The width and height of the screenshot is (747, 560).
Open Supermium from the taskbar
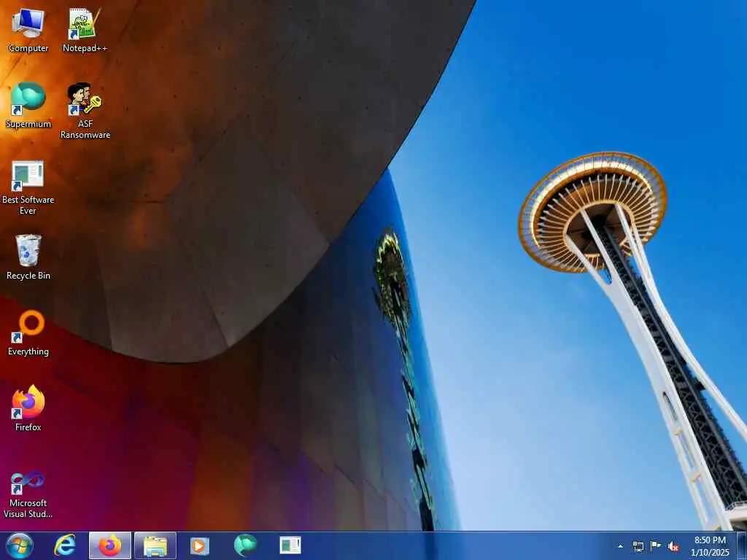[245, 545]
